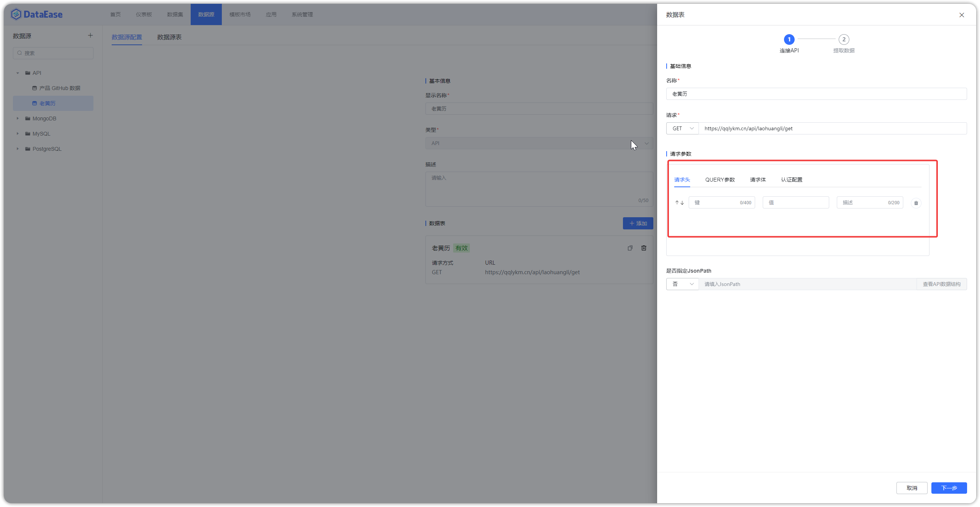Click the plus icon to add a datasource

90,35
